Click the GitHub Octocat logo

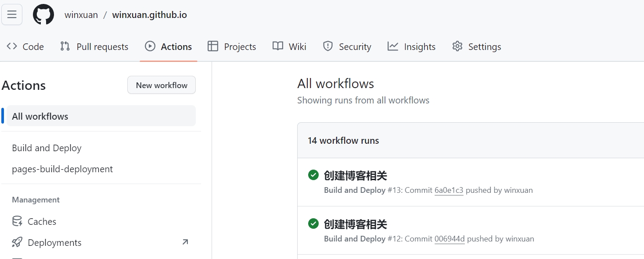pos(43,14)
